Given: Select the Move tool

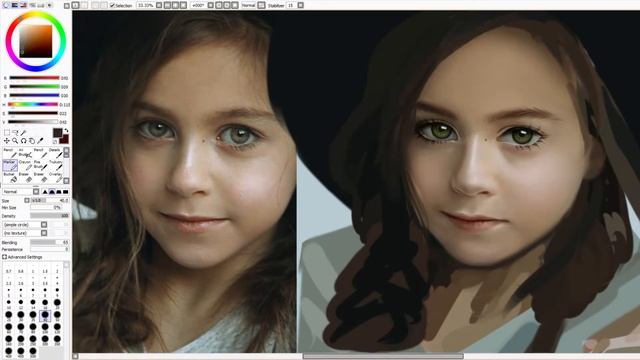Looking at the screenshot, I should (7, 141).
